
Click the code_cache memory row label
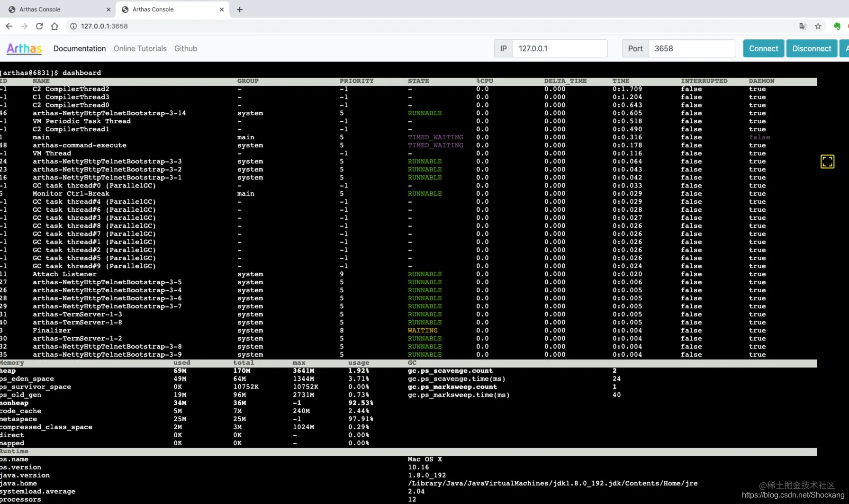20,411
